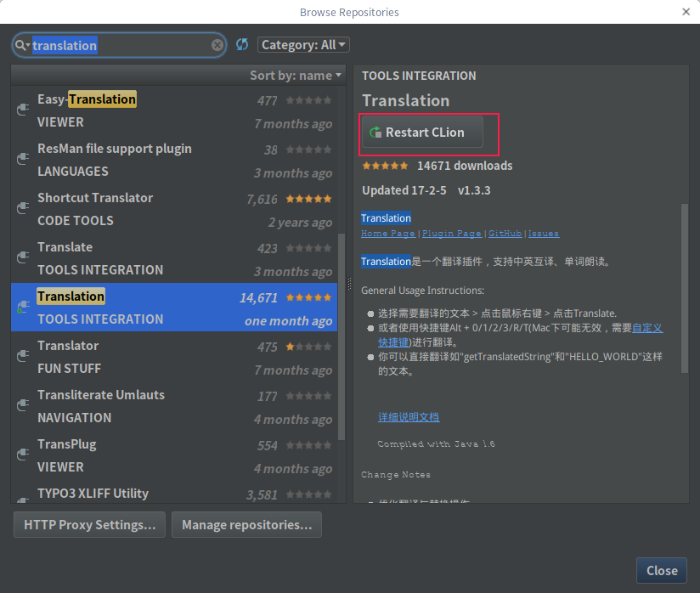Screen dimensions: 700x593
Task: Open the Sort by: name dropdown
Action: pyautogui.click(x=295, y=76)
